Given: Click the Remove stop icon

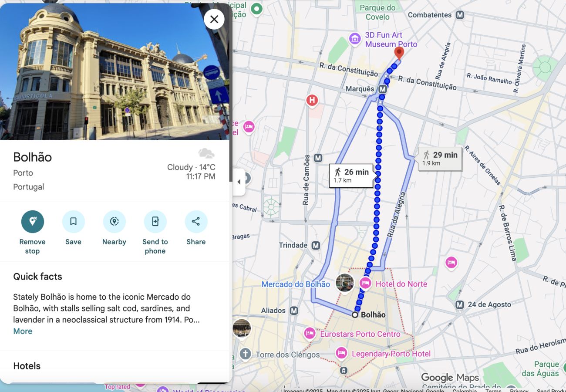Looking at the screenshot, I should pyautogui.click(x=33, y=222).
